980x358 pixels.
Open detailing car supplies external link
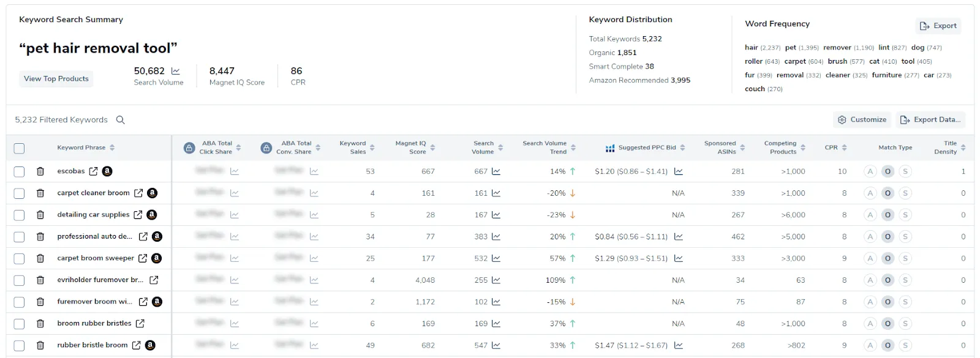138,215
